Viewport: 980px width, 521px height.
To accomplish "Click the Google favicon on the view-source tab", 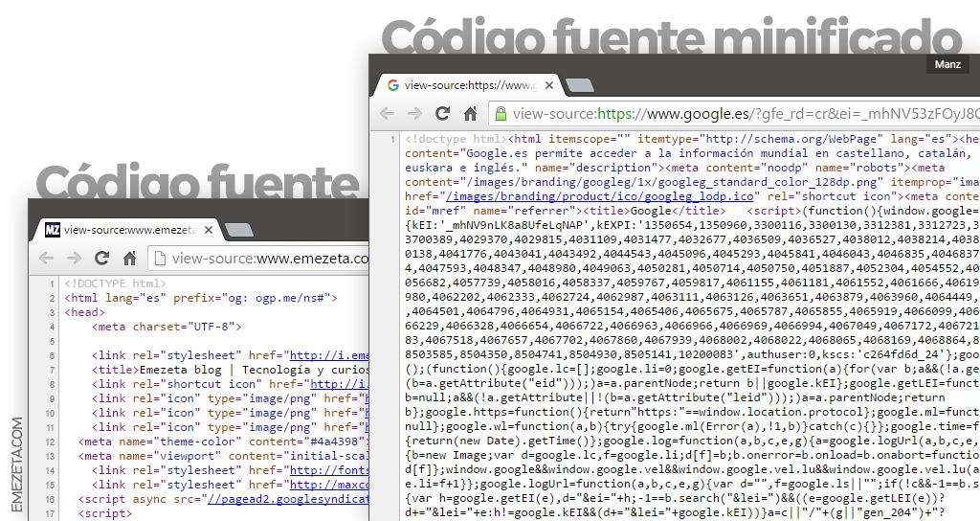I will click(393, 85).
